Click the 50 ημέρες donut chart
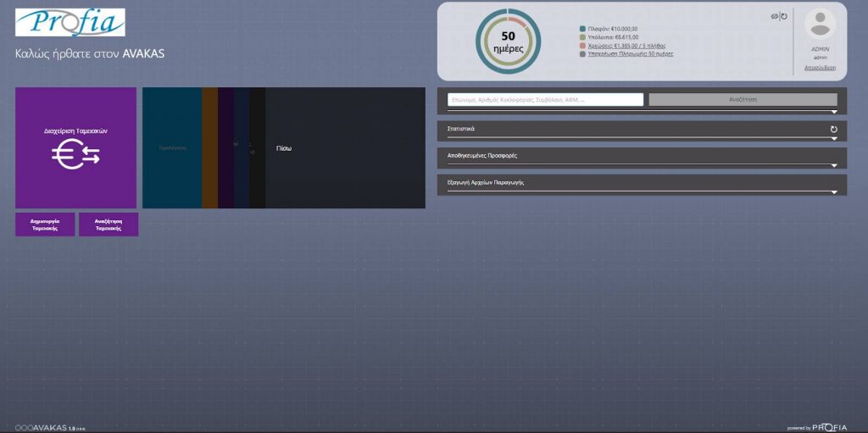868x433 pixels. click(509, 42)
